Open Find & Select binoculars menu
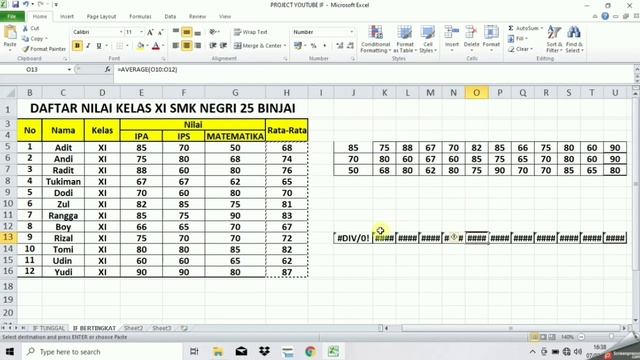 pyautogui.click(x=574, y=39)
